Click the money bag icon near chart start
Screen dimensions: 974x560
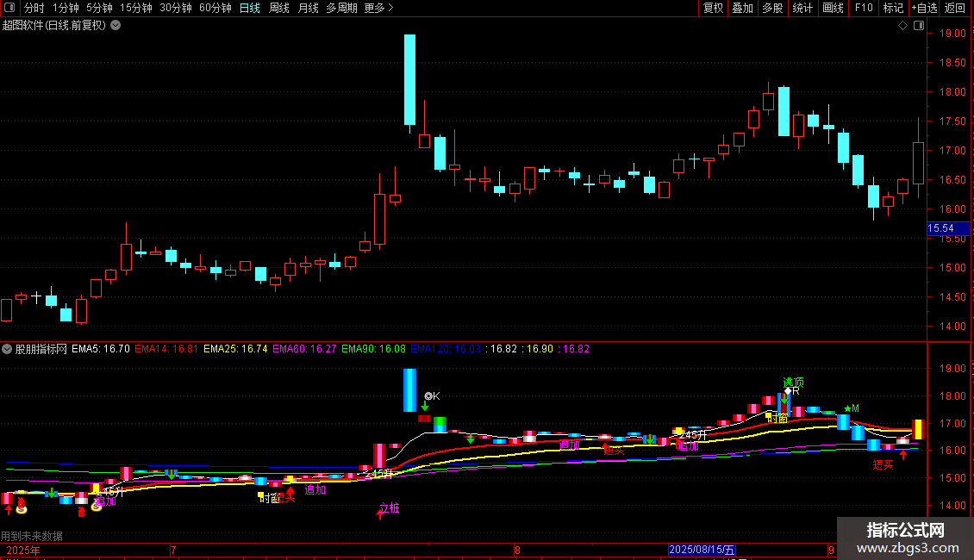pyautogui.click(x=22, y=509)
